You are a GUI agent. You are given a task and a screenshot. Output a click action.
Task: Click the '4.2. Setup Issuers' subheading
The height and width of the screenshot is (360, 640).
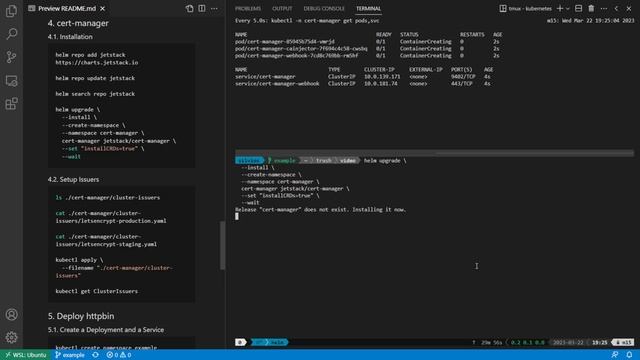click(x=73, y=179)
